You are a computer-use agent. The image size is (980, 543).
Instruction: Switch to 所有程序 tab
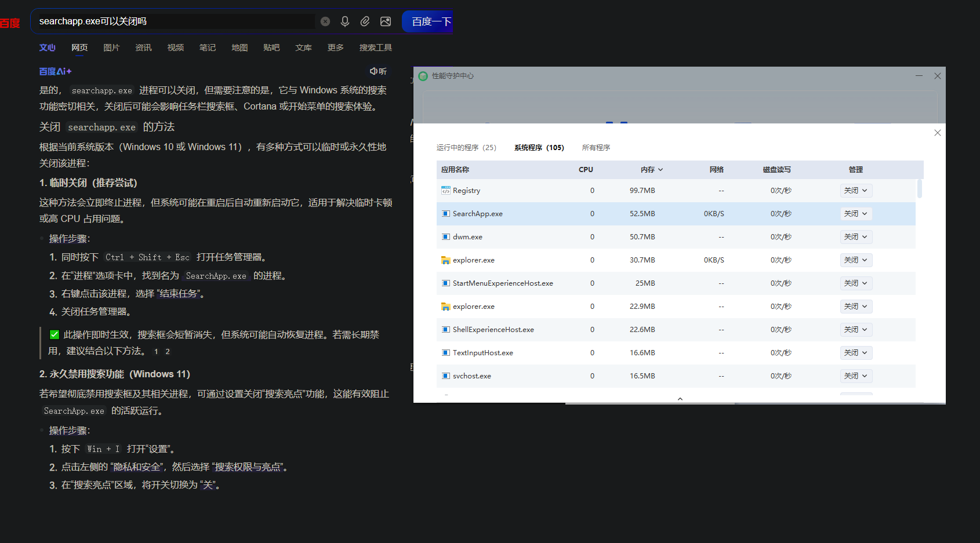[596, 148]
